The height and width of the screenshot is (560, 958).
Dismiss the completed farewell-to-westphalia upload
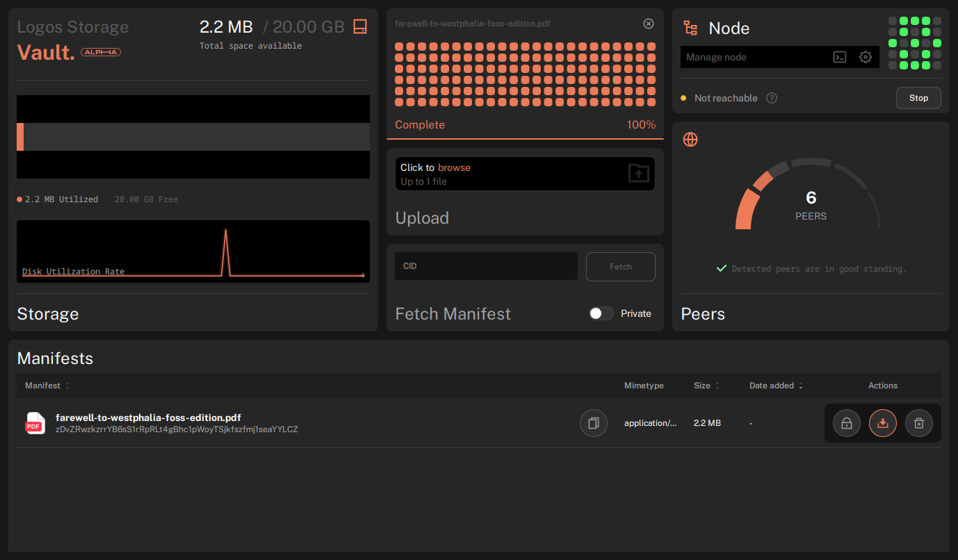[649, 24]
